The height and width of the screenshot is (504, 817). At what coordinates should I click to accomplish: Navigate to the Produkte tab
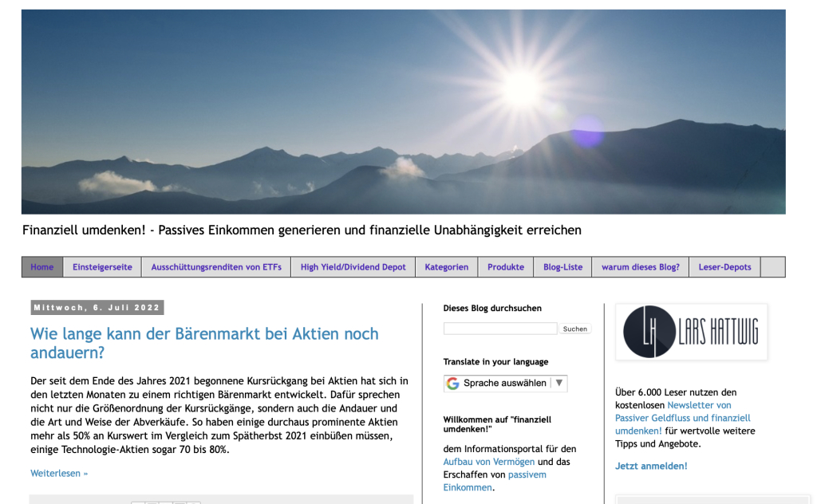pyautogui.click(x=506, y=267)
